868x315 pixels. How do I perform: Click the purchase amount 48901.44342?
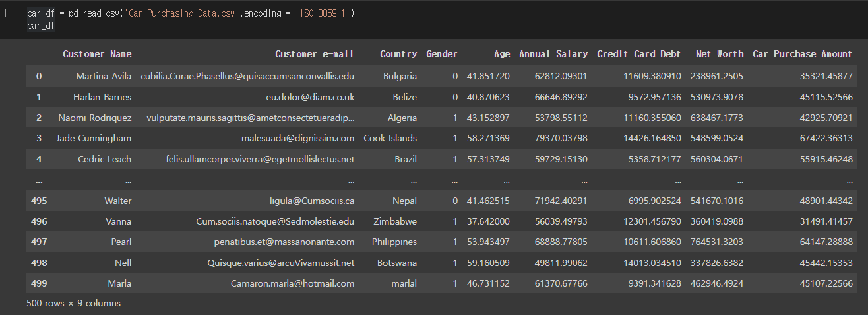[x=826, y=201]
